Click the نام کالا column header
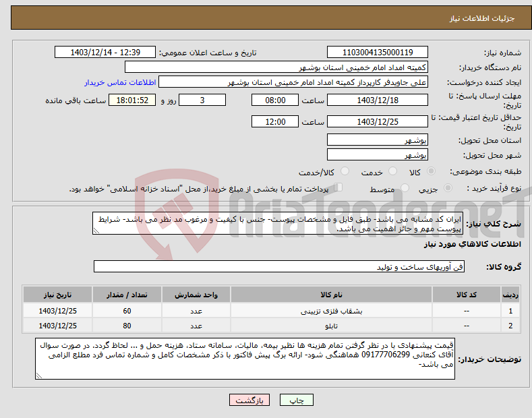 [x=331, y=295]
